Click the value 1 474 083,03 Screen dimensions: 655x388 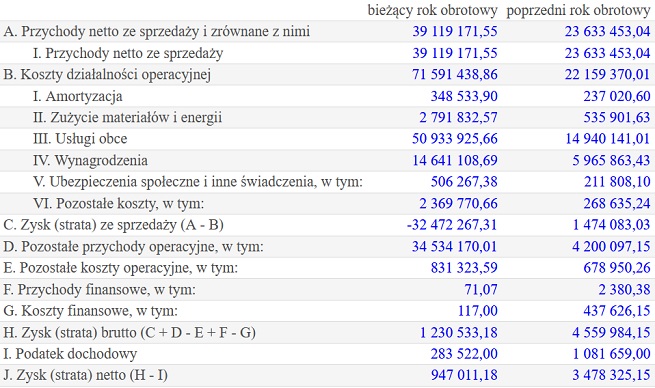pos(611,225)
